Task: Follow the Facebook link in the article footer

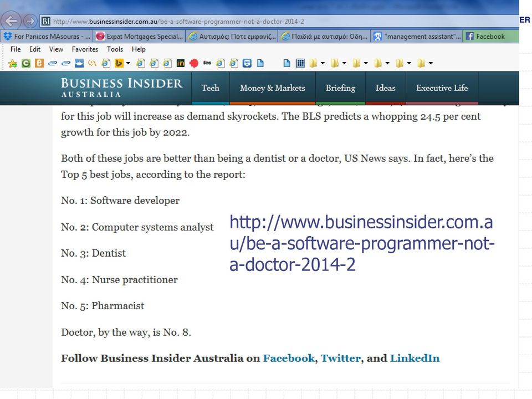Action: (x=289, y=359)
